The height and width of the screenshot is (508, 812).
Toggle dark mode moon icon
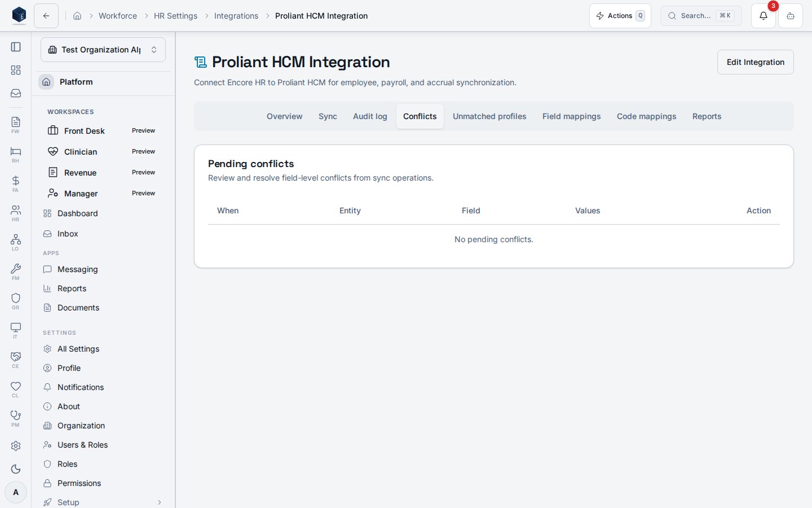(x=16, y=469)
